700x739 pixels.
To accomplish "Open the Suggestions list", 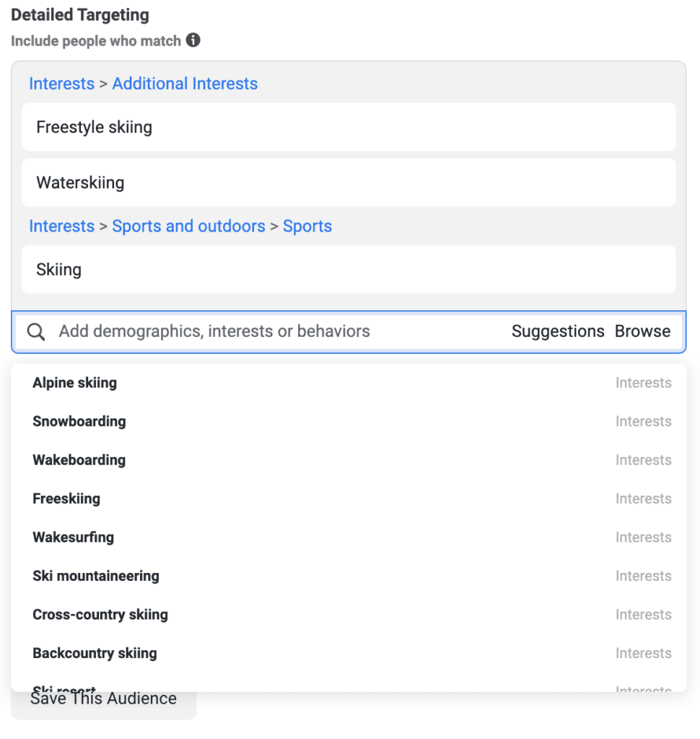I will coord(558,332).
